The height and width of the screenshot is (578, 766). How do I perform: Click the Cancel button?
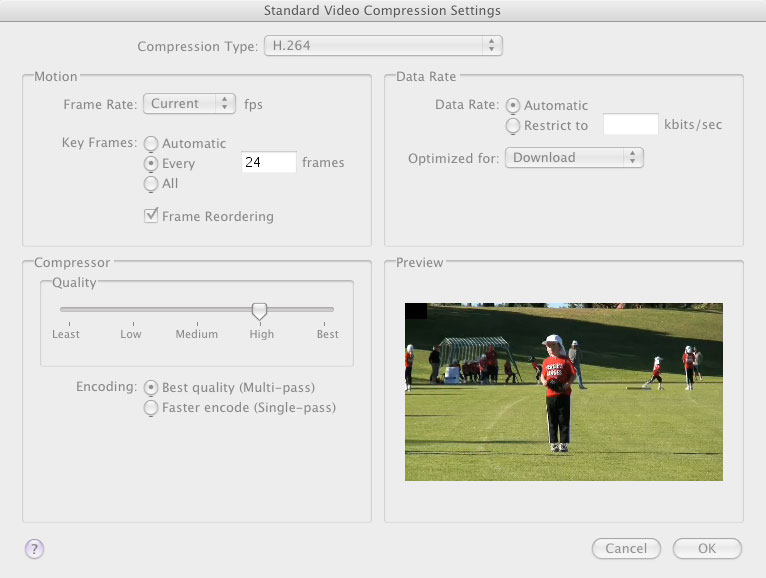pyautogui.click(x=626, y=548)
